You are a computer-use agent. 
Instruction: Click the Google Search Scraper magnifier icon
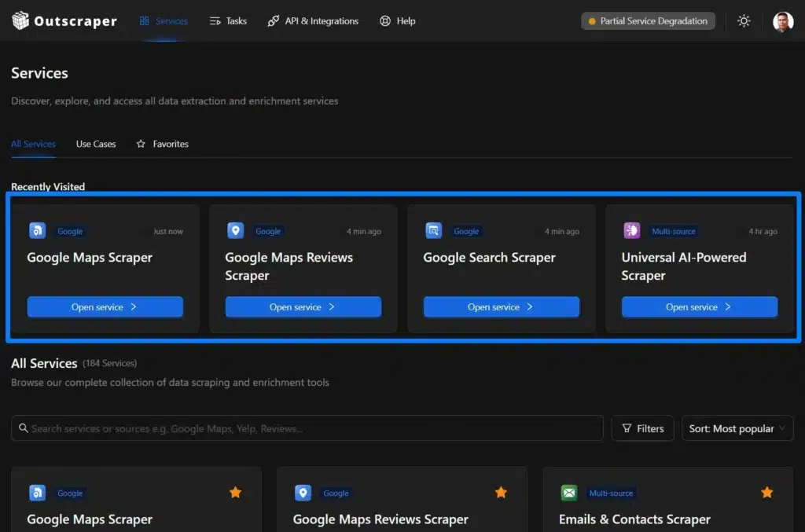[x=433, y=230]
